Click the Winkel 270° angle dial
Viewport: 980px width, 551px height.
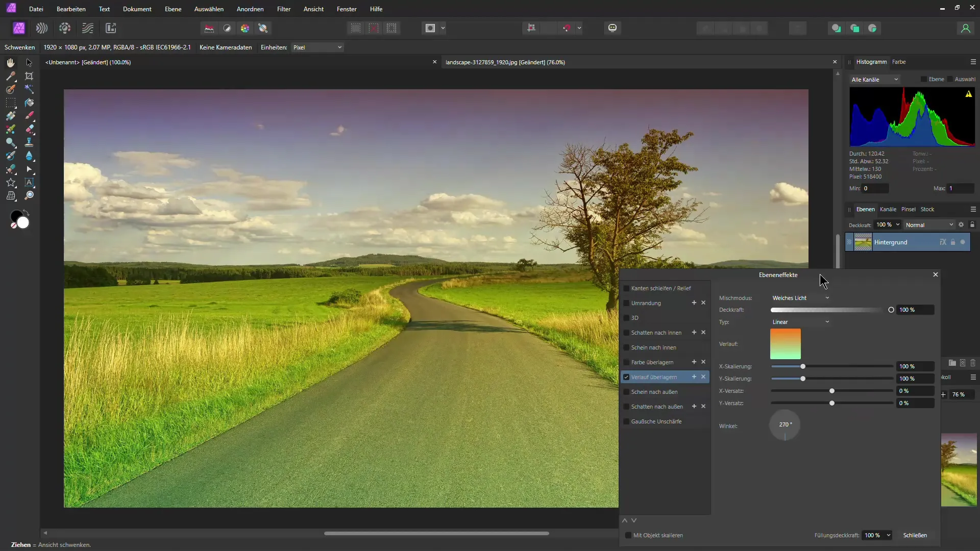point(785,425)
